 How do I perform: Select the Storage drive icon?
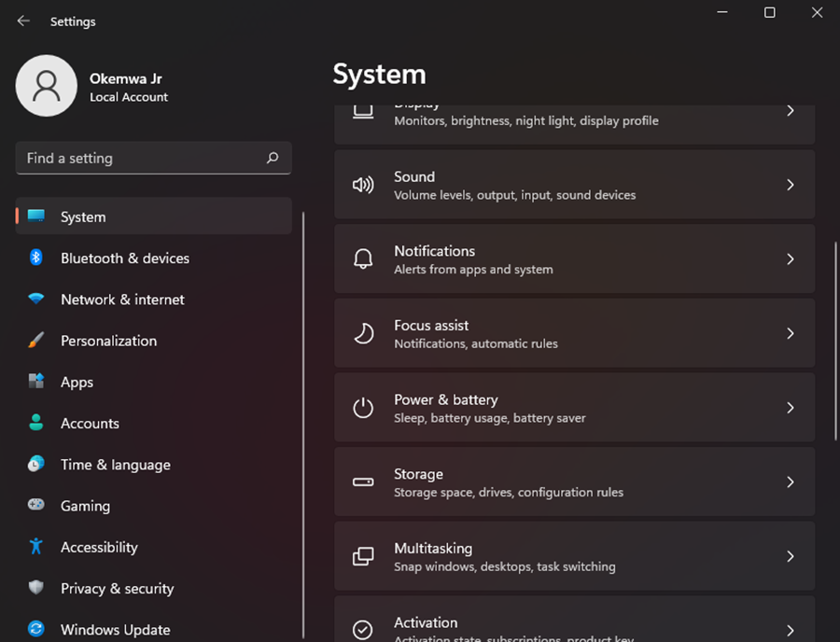(x=363, y=481)
